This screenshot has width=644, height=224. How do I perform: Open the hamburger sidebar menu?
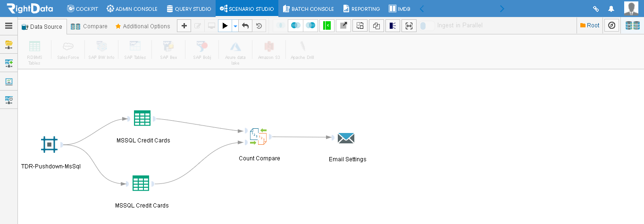point(8,26)
